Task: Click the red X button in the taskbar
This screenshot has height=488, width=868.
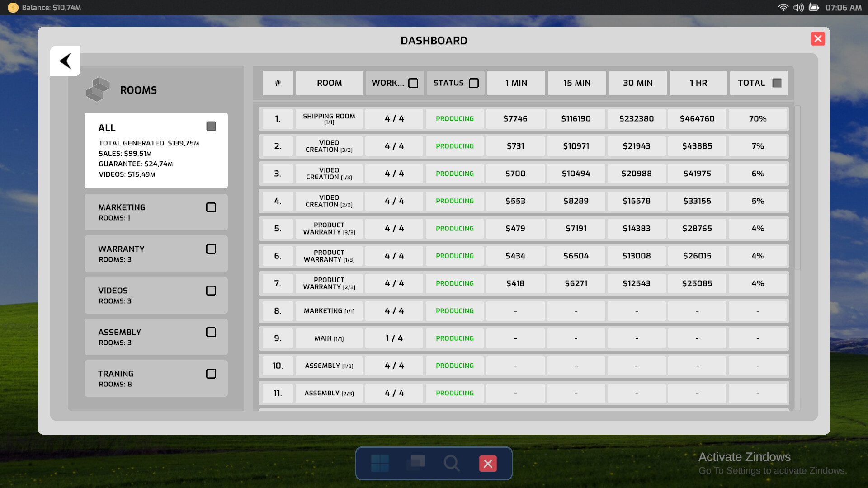Action: tap(487, 463)
